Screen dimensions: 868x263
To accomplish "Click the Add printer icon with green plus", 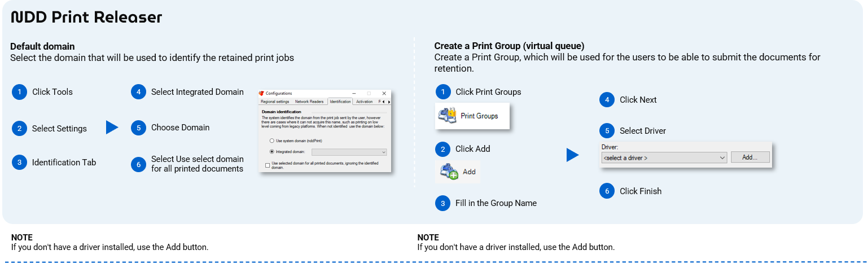I will click(x=450, y=172).
